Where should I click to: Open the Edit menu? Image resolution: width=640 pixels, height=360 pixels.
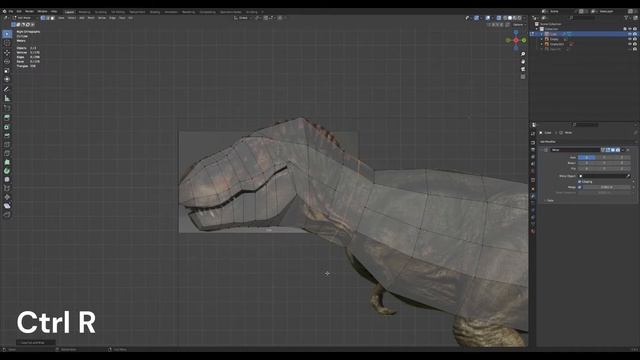coord(19,11)
